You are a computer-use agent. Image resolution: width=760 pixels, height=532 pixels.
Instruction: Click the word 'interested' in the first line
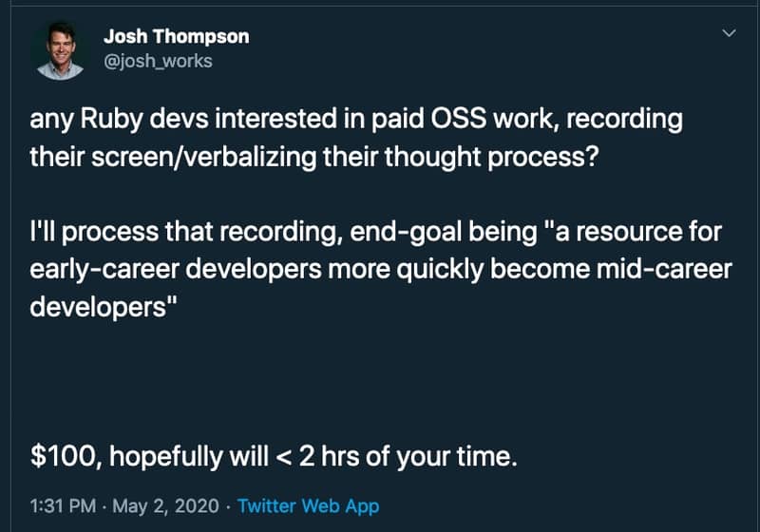(x=275, y=119)
